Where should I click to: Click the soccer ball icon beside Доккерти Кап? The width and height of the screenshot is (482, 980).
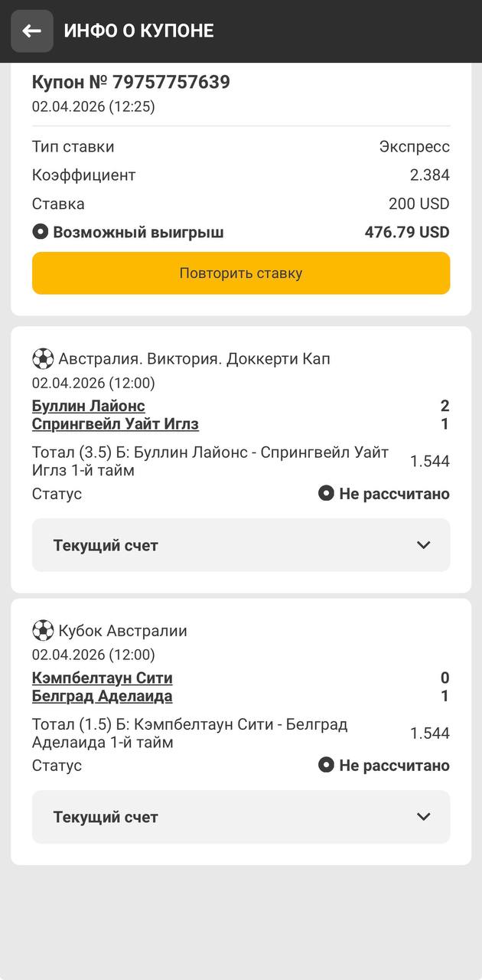tap(43, 358)
